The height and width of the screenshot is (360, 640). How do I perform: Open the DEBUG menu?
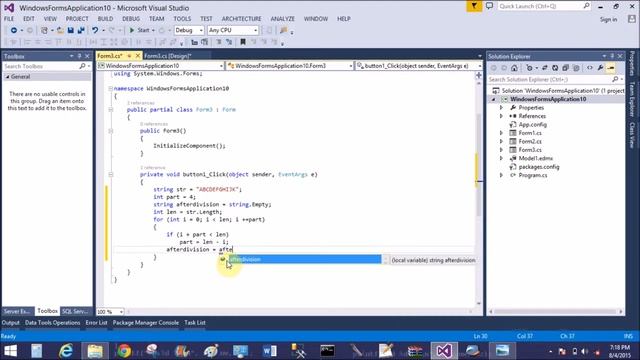coord(131,19)
